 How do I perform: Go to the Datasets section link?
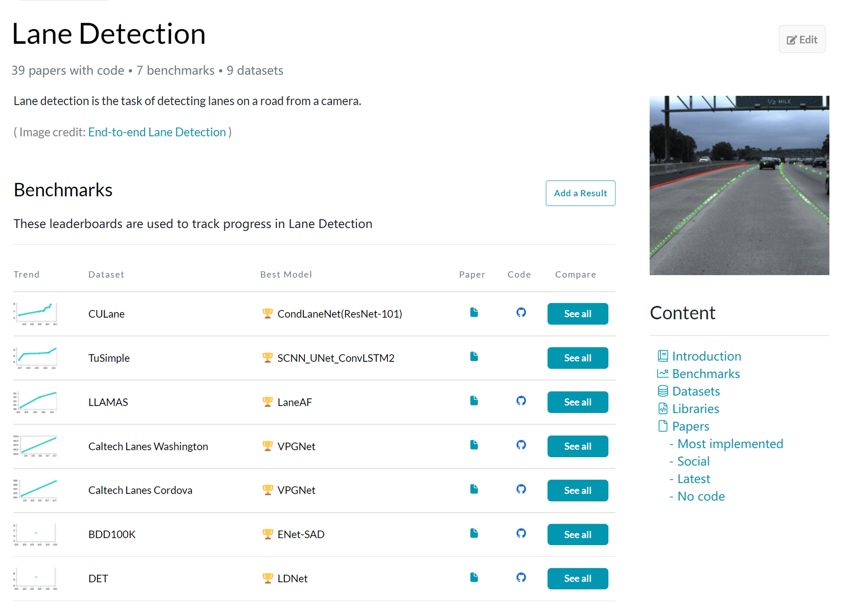click(x=695, y=391)
